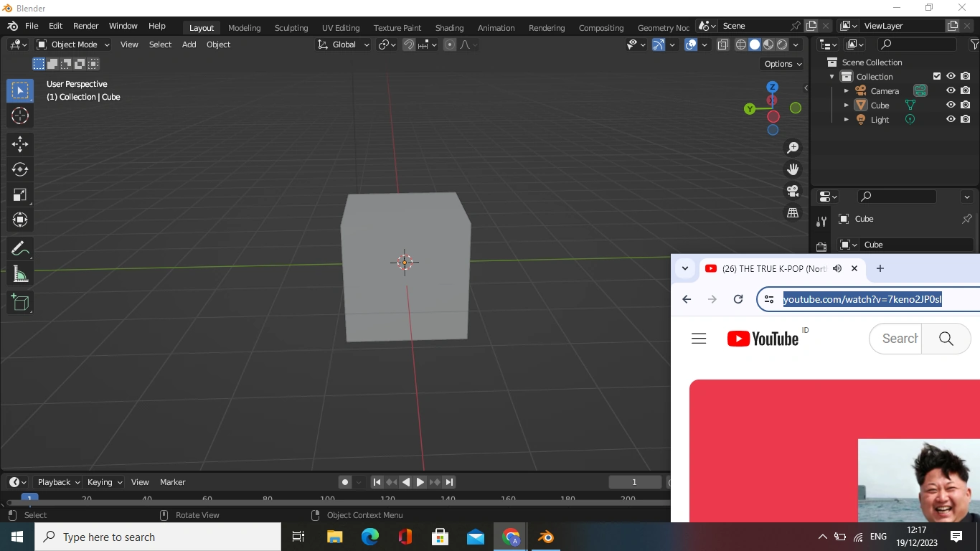Open the Object Mode dropdown
The height and width of the screenshot is (551, 980).
coord(73,44)
